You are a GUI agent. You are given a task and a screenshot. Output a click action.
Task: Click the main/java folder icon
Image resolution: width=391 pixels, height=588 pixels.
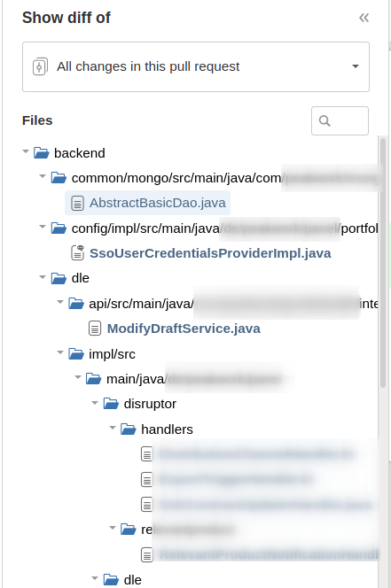[93, 379]
